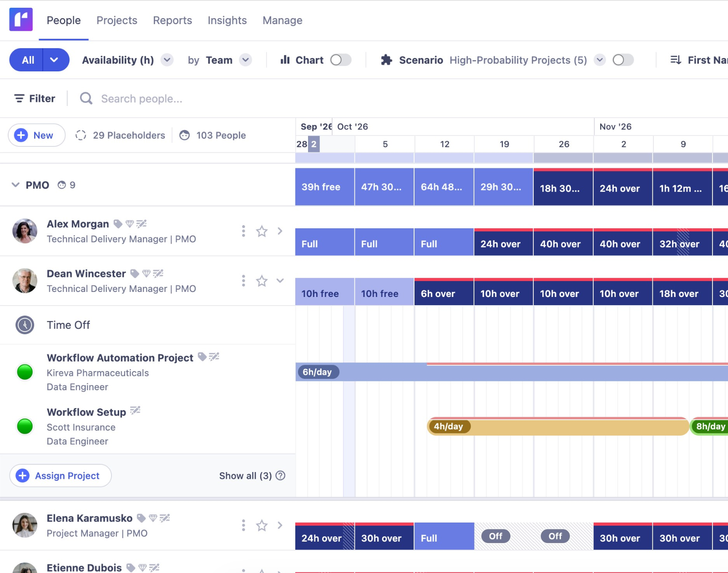
Task: Click the Time Off clock icon
Action: (25, 325)
